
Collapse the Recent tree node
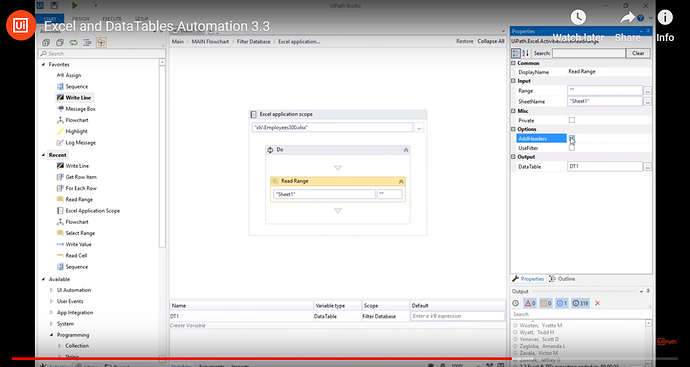point(43,155)
